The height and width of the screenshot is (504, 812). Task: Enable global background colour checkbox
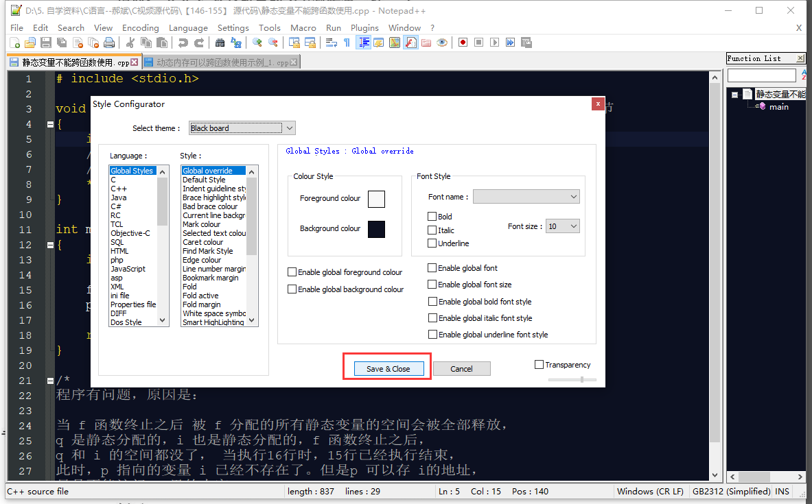pos(292,289)
